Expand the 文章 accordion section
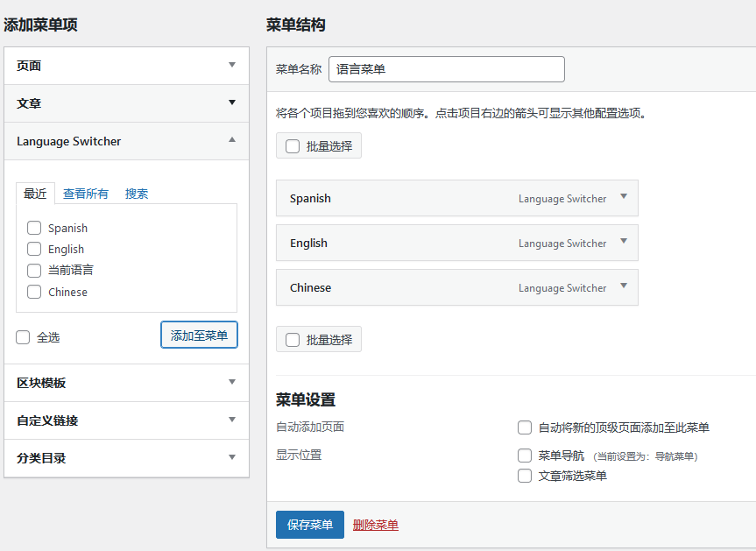This screenshot has height=551, width=756. [231, 102]
